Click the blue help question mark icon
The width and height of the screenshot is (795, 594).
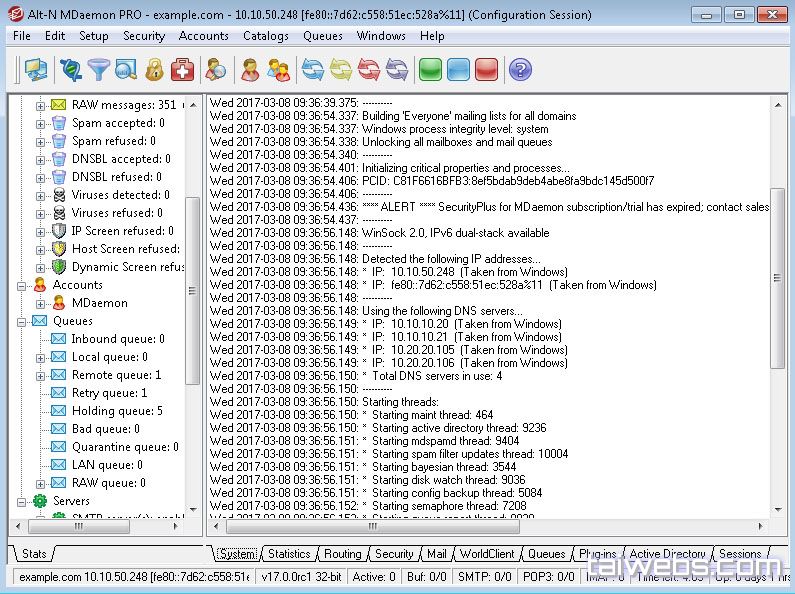pos(520,69)
